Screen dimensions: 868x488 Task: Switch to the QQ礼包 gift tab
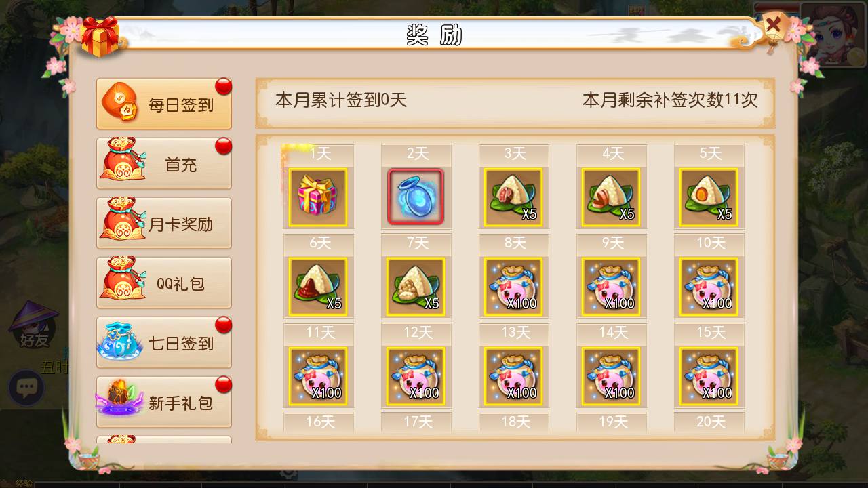tap(164, 283)
